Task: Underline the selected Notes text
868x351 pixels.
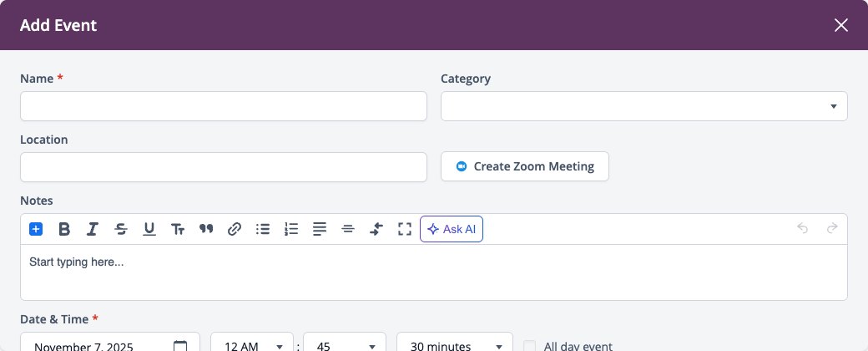Action: [x=149, y=229]
